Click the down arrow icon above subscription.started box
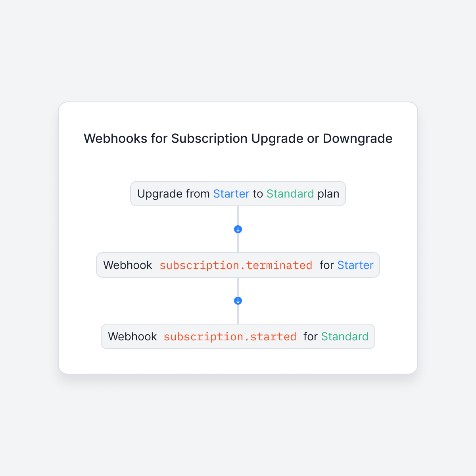 238,301
